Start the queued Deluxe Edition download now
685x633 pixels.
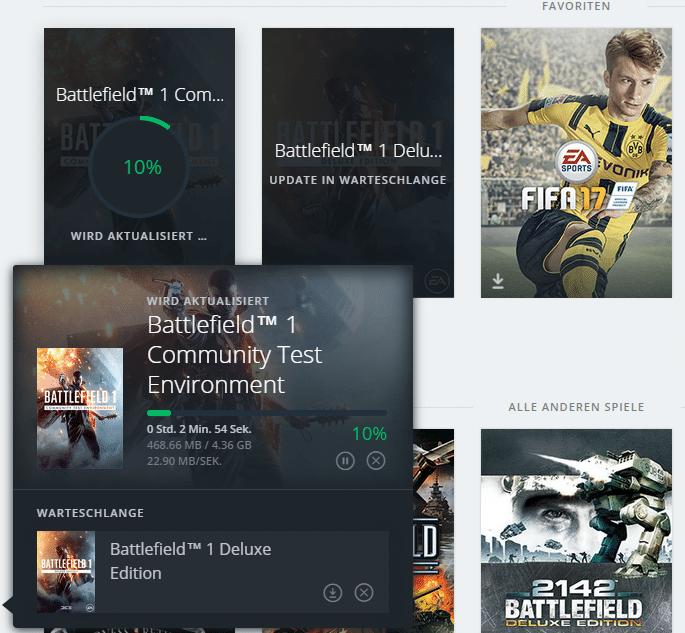point(333,593)
